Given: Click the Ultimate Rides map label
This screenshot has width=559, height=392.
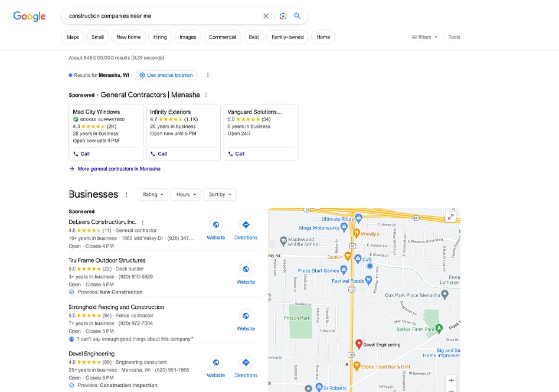Looking at the screenshot, I should (338, 219).
